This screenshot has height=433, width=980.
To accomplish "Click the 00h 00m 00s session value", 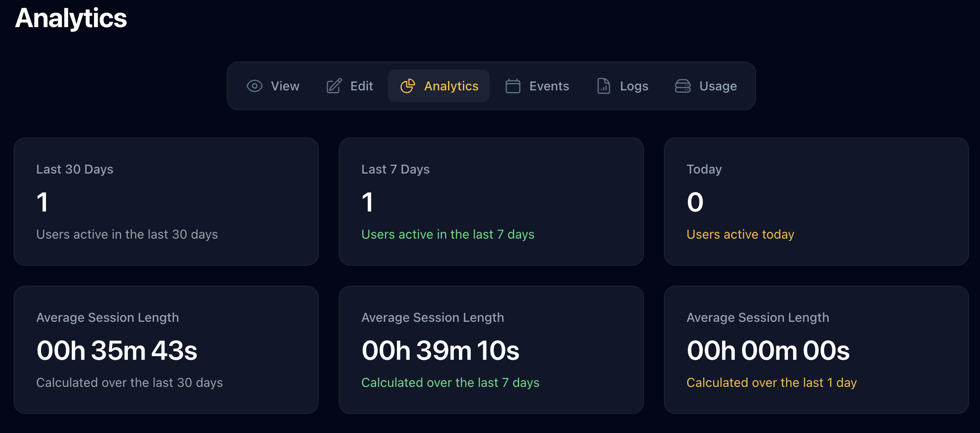I will tap(768, 350).
